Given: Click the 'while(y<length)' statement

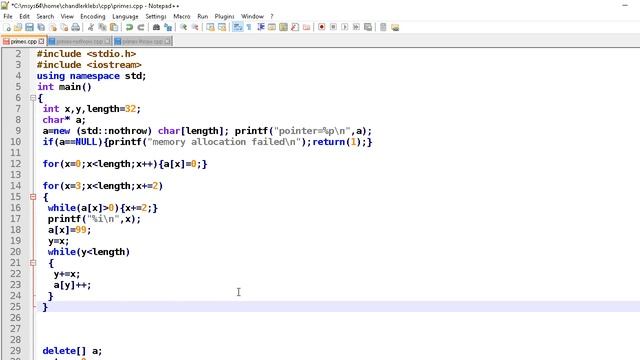Looking at the screenshot, I should coord(89,252).
